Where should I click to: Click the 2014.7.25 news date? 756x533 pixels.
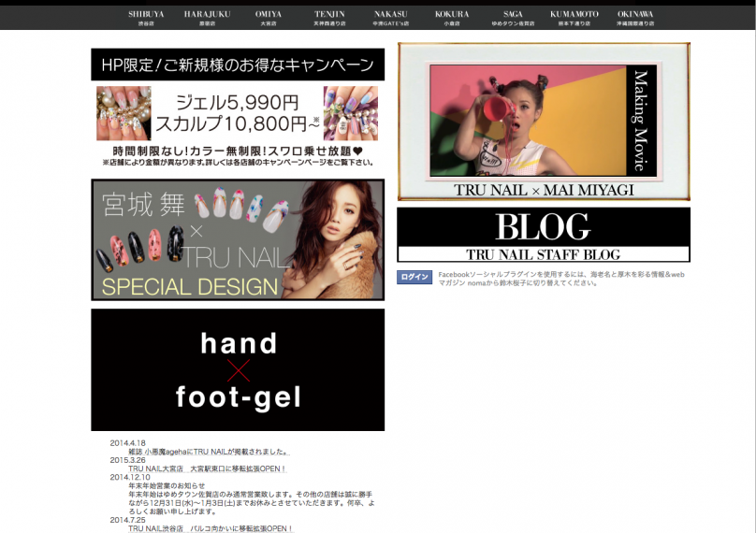(x=127, y=520)
